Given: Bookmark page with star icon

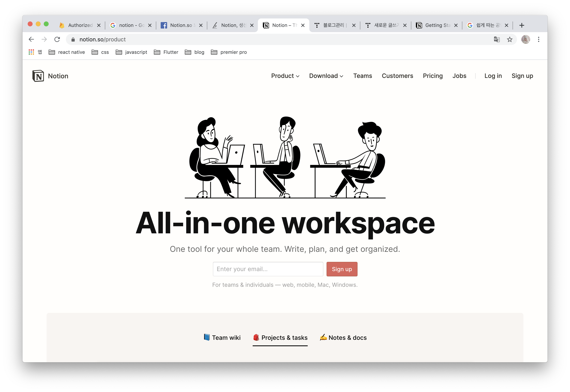Looking at the screenshot, I should [510, 39].
